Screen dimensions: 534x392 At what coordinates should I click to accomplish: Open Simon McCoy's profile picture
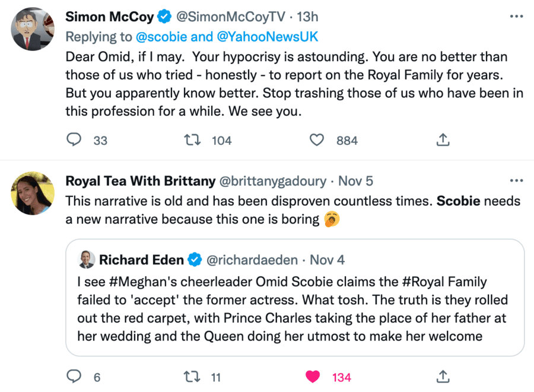pyautogui.click(x=33, y=28)
